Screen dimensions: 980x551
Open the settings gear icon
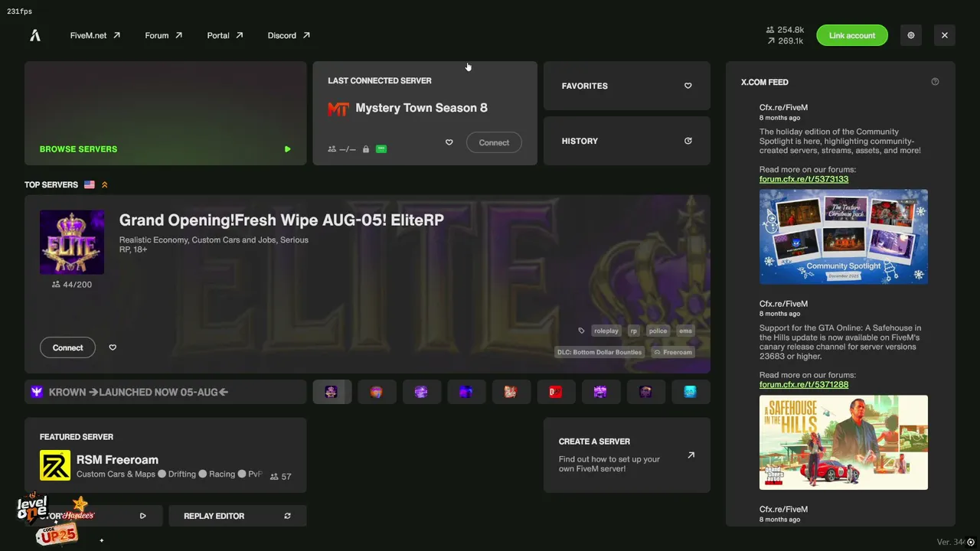(x=910, y=35)
